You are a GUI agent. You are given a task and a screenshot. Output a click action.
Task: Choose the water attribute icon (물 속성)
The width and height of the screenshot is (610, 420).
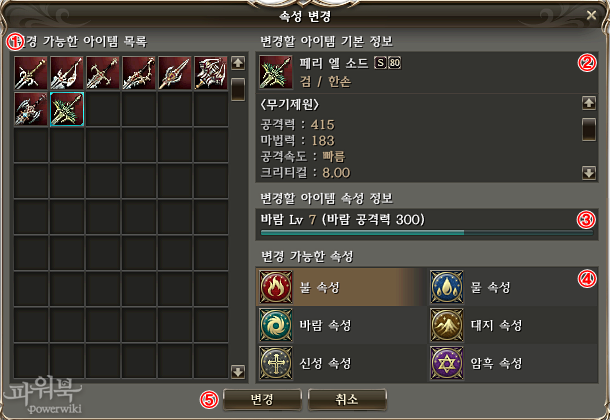pyautogui.click(x=447, y=287)
